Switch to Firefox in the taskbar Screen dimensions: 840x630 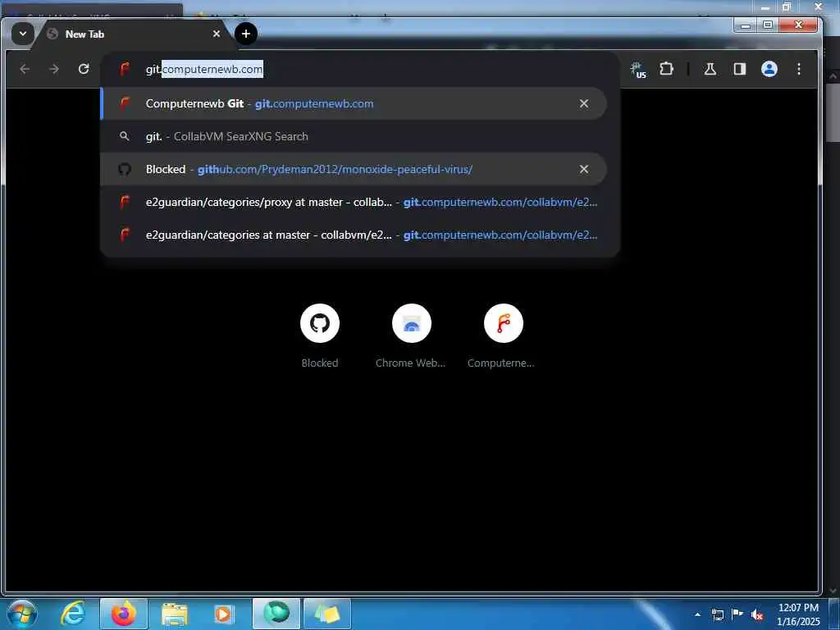[x=124, y=614]
